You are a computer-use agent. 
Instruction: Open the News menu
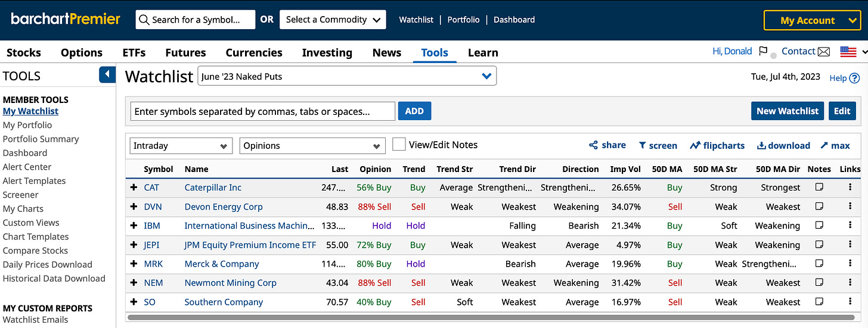(387, 52)
